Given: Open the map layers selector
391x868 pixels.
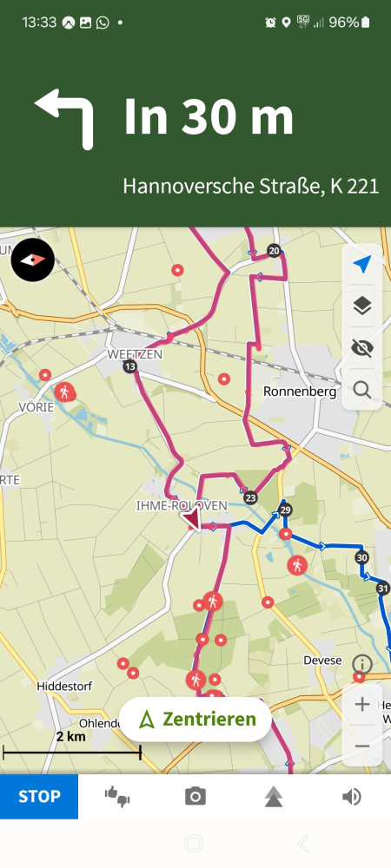Looking at the screenshot, I should click(361, 306).
